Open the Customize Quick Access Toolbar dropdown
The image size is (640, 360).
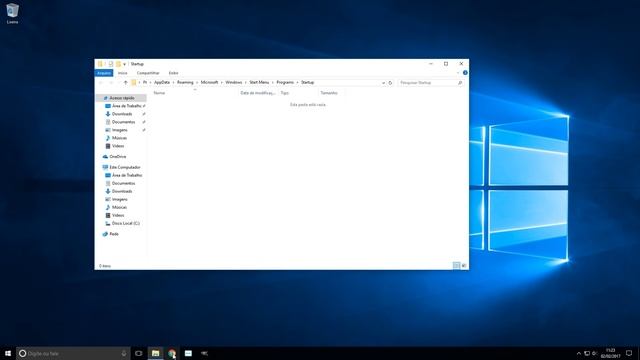[124, 64]
